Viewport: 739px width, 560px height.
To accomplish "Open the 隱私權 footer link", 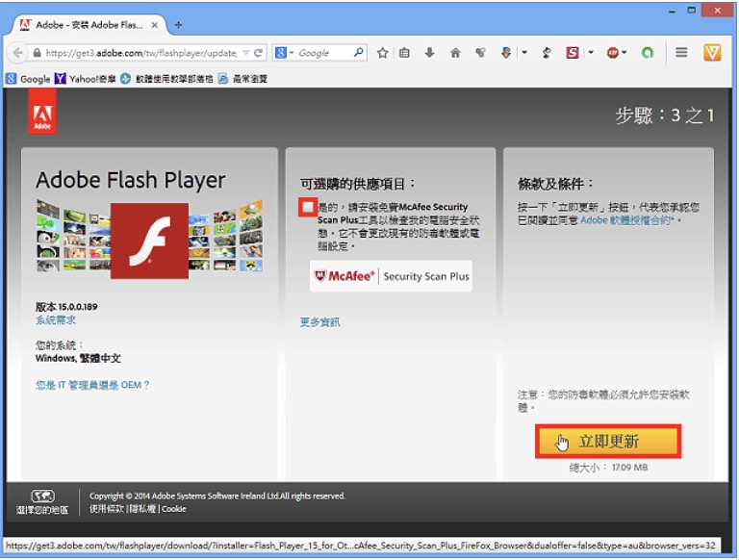I will (142, 509).
